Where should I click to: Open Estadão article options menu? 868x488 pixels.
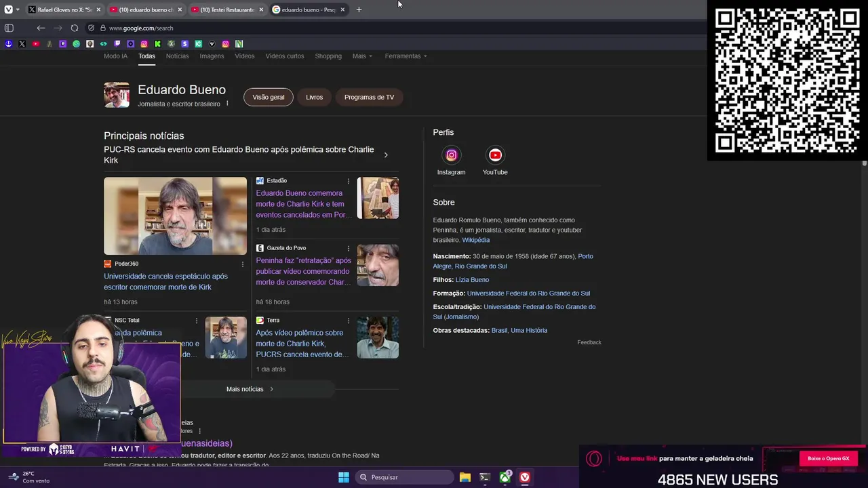349,181
